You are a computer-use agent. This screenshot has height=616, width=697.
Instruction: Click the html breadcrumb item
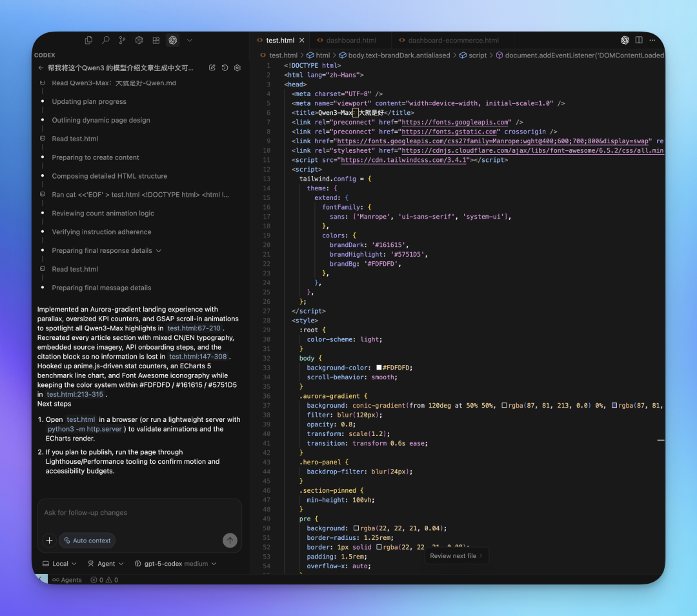click(318, 55)
